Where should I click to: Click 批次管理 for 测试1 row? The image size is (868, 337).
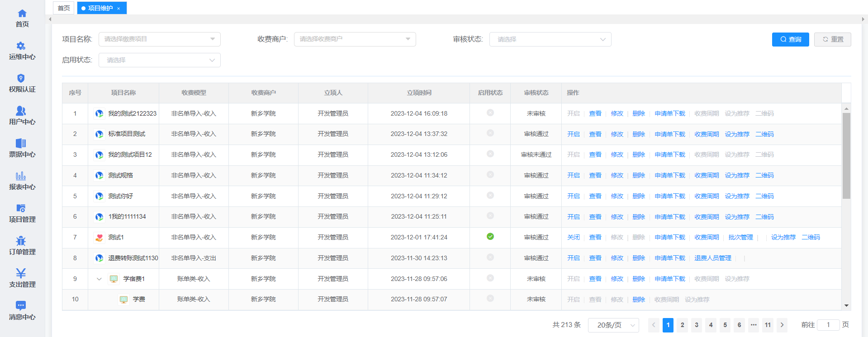[x=741, y=237]
